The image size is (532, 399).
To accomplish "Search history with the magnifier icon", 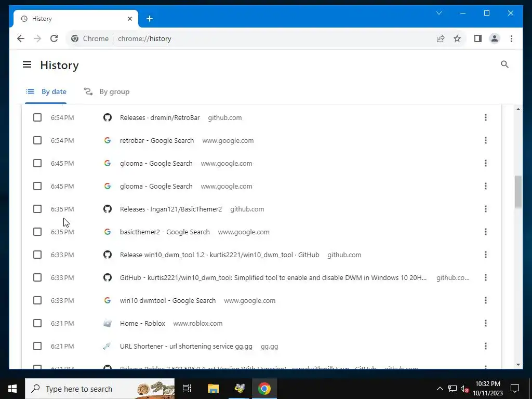I will coord(504,64).
